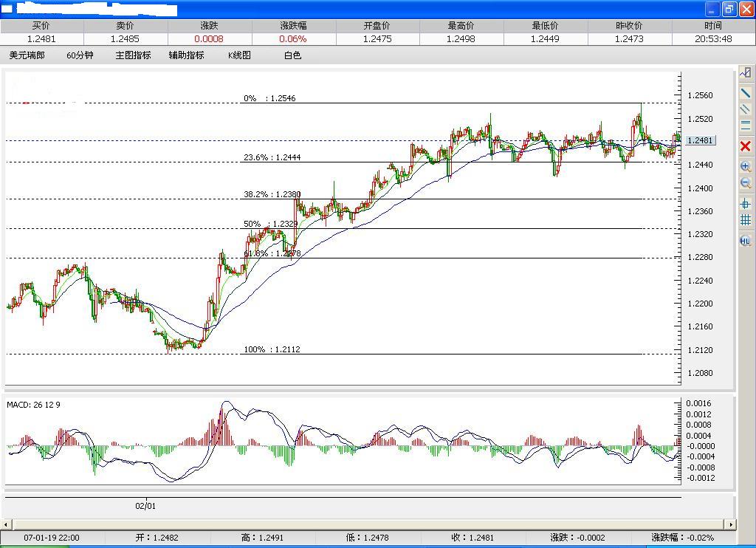
Task: Open the 辅助指标 auxiliary indicators menu
Action: [x=187, y=55]
